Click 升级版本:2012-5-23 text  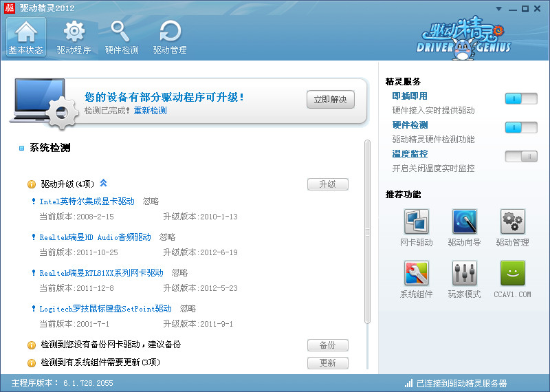200,288
